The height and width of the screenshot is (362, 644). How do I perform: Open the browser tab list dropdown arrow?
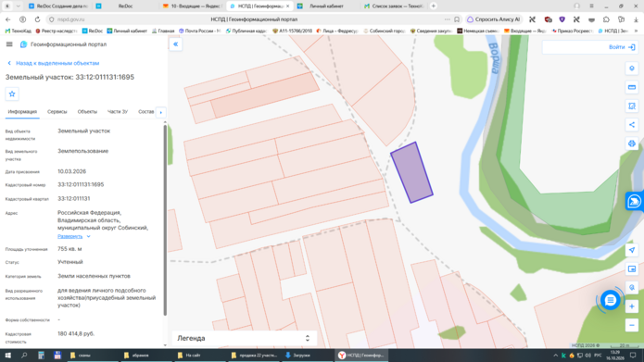point(18,6)
